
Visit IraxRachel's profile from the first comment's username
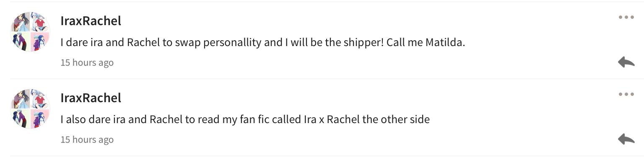[x=91, y=21]
